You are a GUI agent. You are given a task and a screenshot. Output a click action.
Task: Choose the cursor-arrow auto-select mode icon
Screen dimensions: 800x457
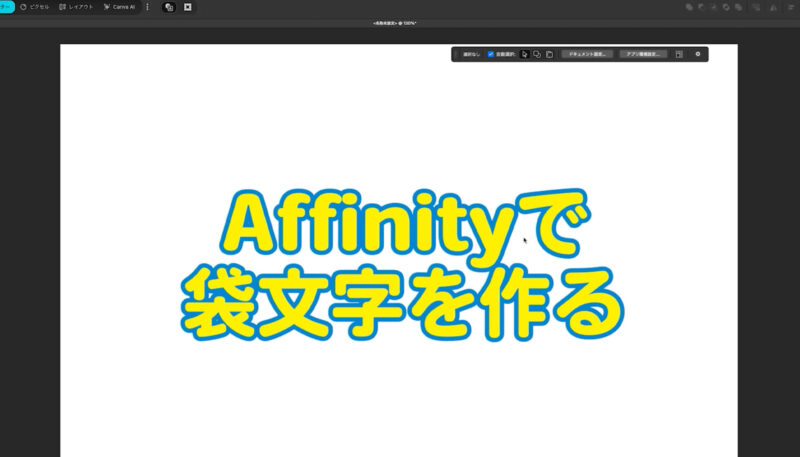[524, 54]
